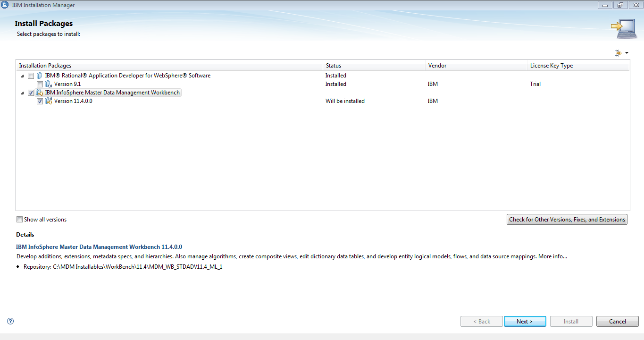This screenshot has width=644, height=340.
Task: Sort by License Key Type column header
Action: coord(578,66)
